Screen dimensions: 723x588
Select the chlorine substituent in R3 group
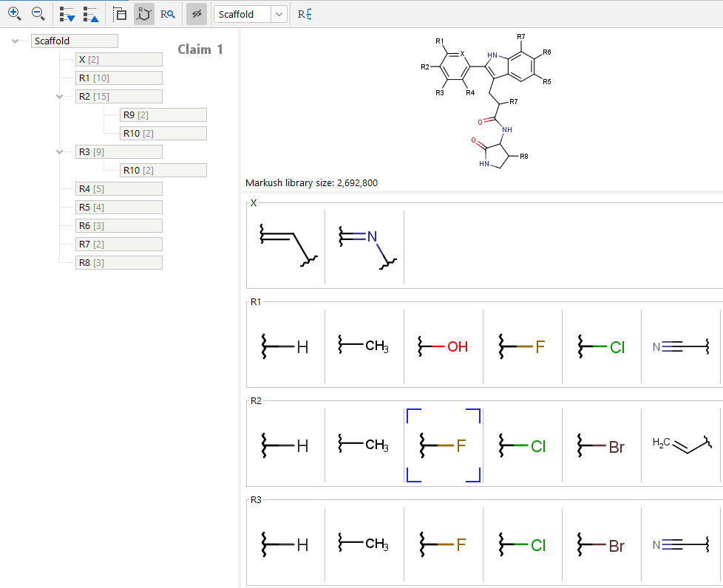pyautogui.click(x=523, y=544)
